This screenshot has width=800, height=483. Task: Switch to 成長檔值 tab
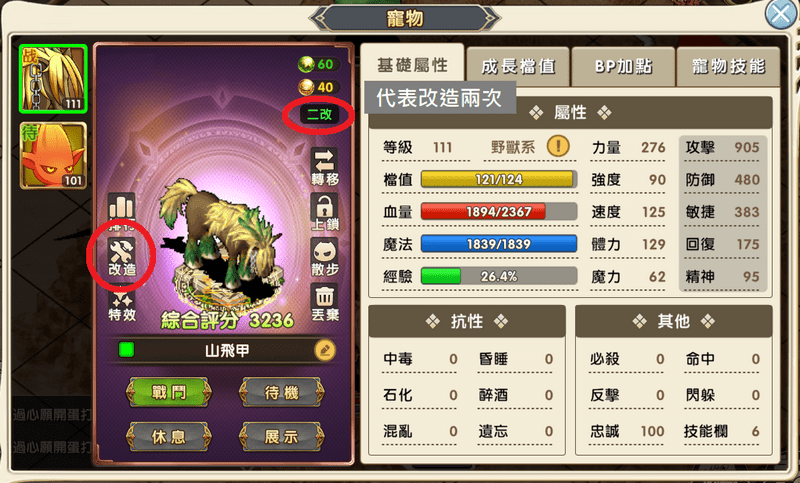pyautogui.click(x=518, y=66)
